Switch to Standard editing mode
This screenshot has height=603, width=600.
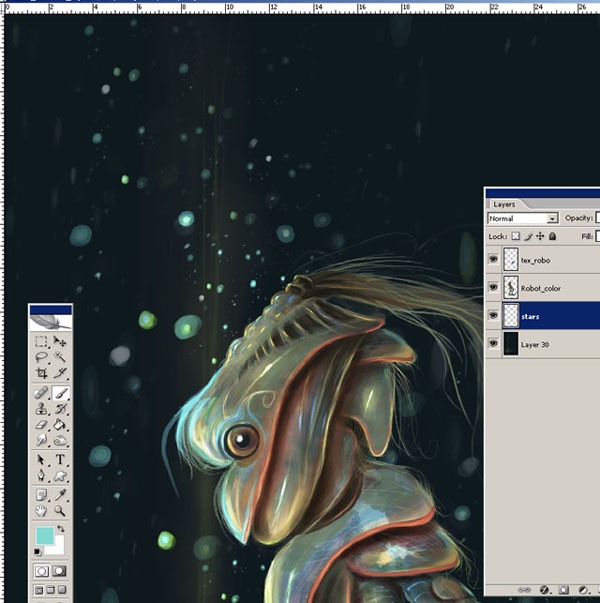(42, 571)
